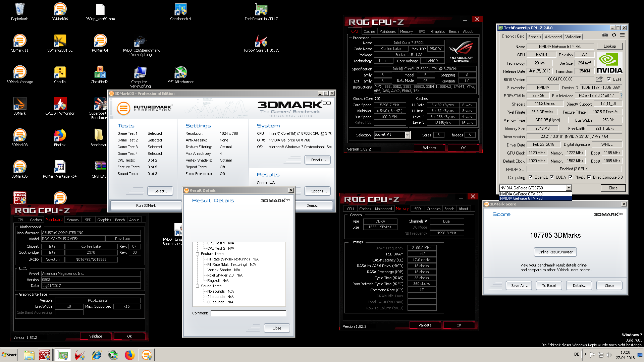Open the GPU-Z hamburger menu
The width and height of the screenshot is (644, 362).
[x=622, y=35]
